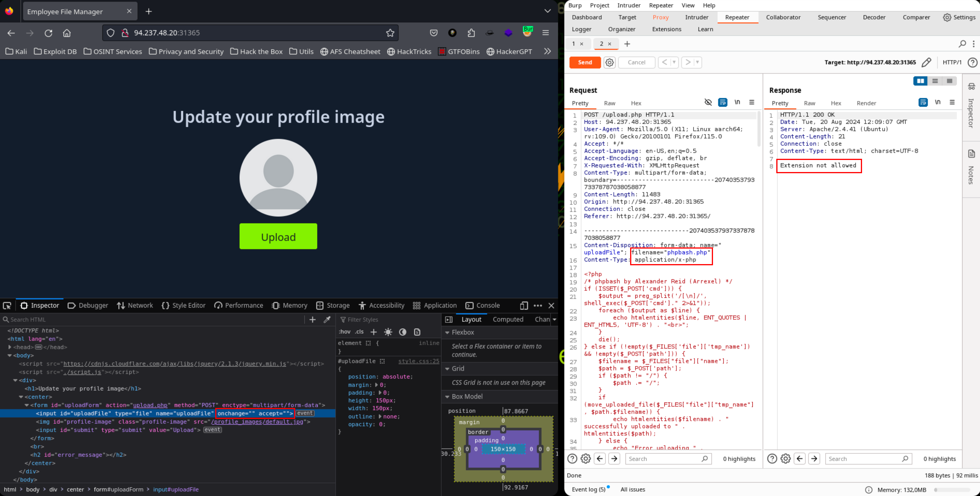Select the side-by-side layout view in Burp
Image resolution: width=980 pixels, height=496 pixels.
[x=921, y=81]
